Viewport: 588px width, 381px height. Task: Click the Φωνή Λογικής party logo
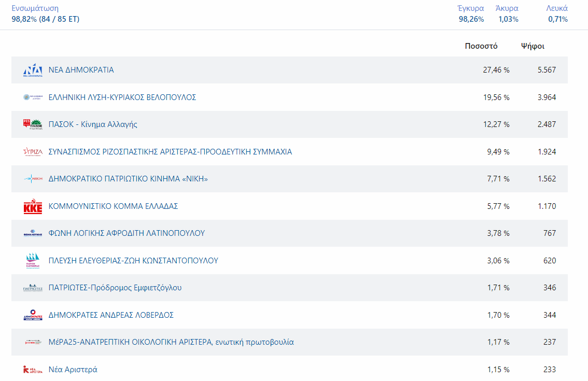[33, 233]
